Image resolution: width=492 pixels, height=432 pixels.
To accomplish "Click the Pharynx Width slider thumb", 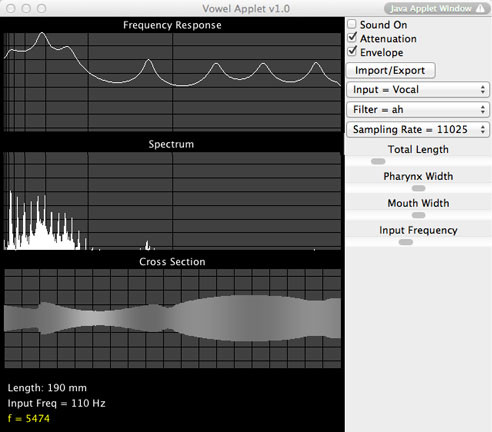I will click(418, 188).
